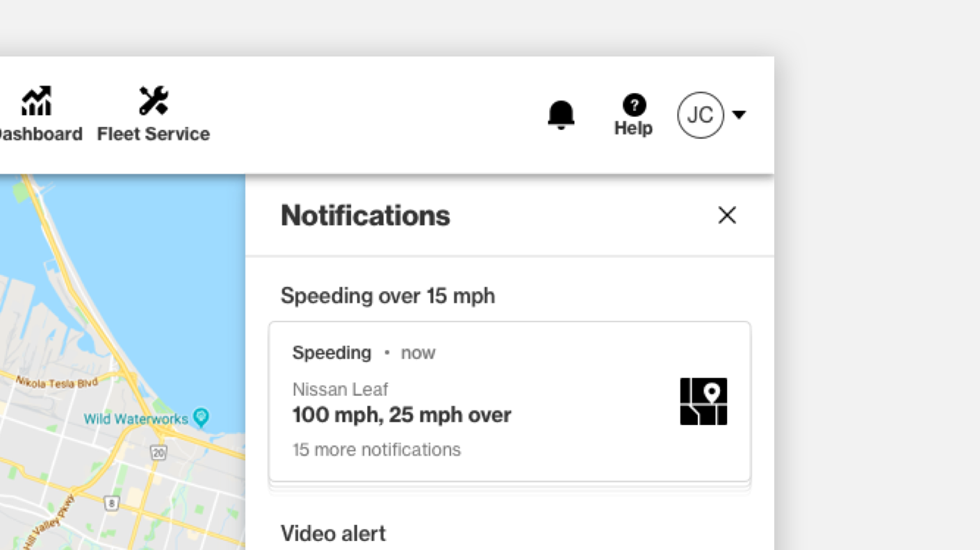Close the Notifications panel
Image resolution: width=980 pixels, height=550 pixels.
click(x=727, y=215)
